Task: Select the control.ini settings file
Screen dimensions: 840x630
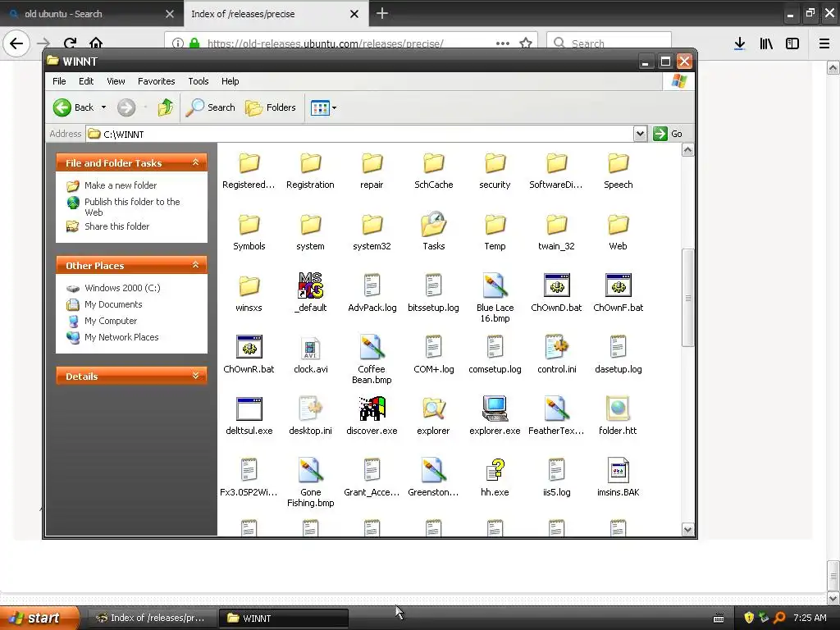Action: pyautogui.click(x=557, y=354)
